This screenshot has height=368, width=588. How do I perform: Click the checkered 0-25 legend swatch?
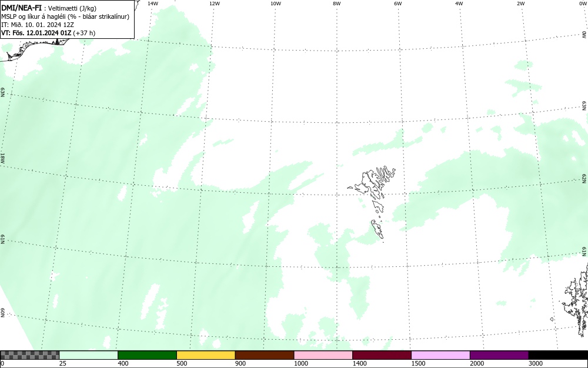29,355
